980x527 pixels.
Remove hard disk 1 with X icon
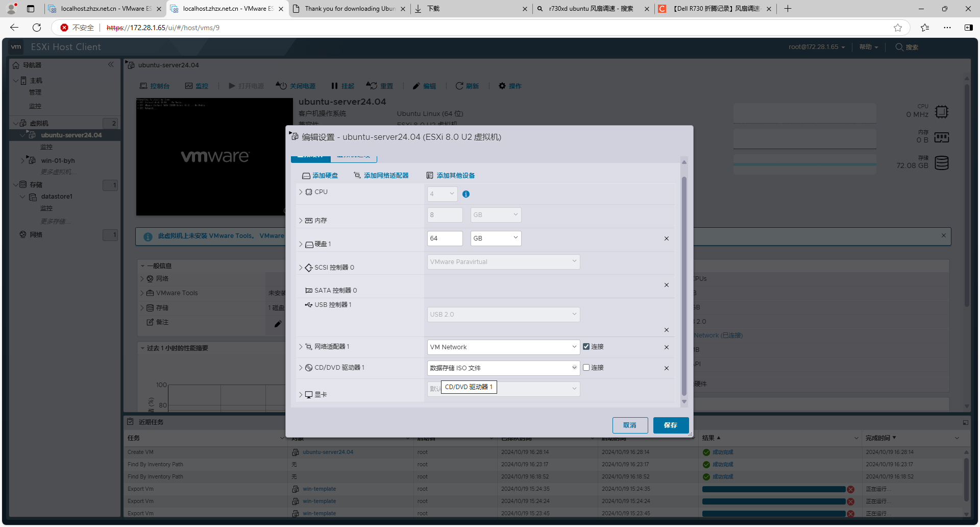[666, 238]
